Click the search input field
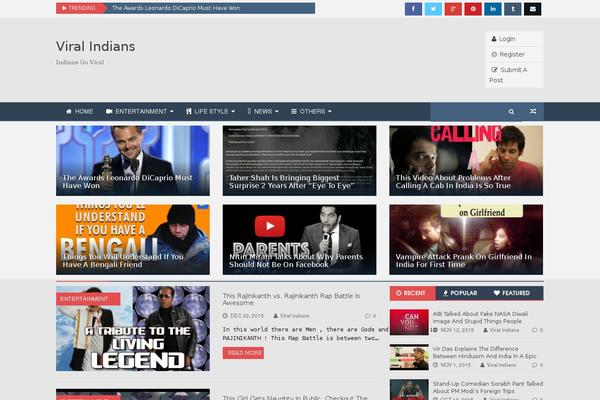 point(466,111)
